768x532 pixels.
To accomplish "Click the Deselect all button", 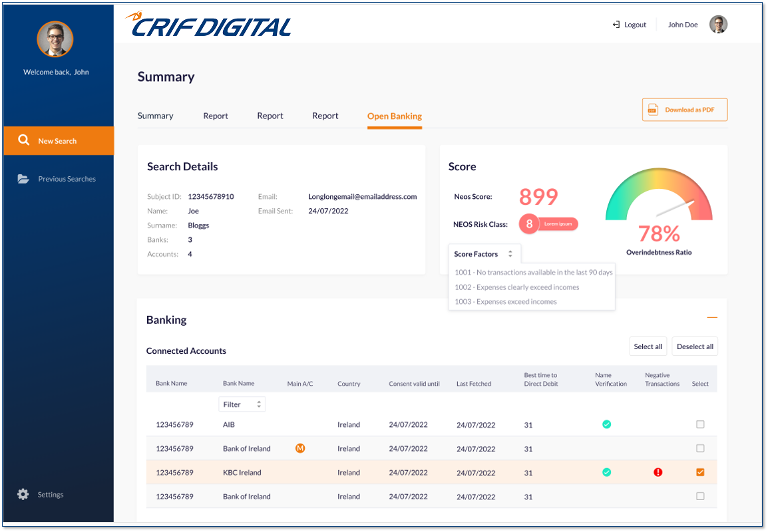I will (695, 346).
